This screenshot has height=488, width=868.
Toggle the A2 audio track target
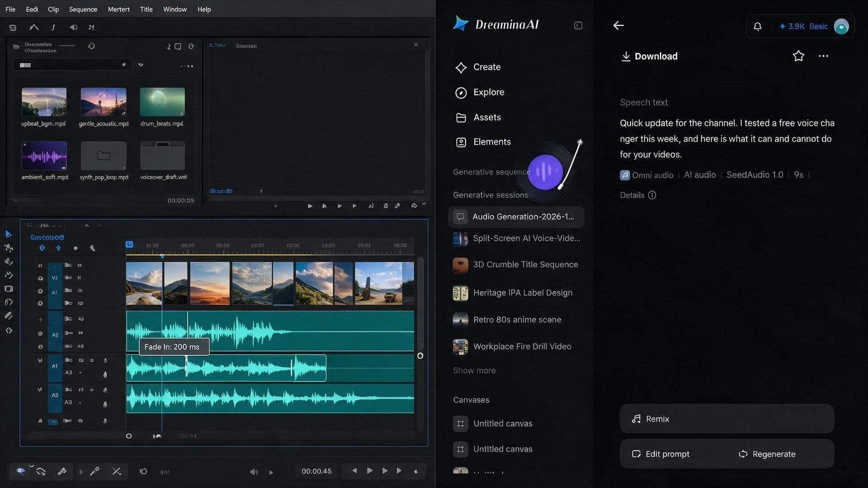(x=55, y=335)
